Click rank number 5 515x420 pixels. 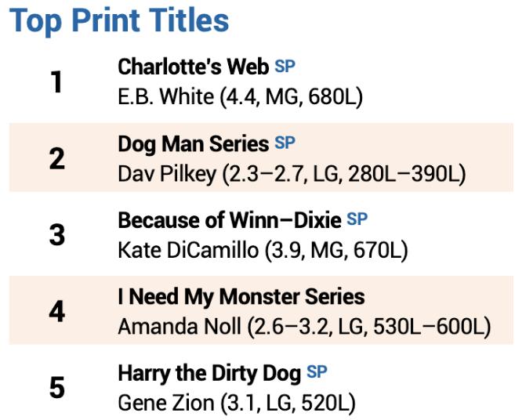click(56, 387)
